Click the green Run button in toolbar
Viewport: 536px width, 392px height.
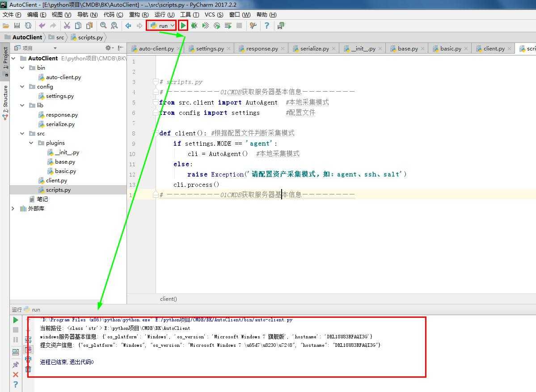click(183, 25)
